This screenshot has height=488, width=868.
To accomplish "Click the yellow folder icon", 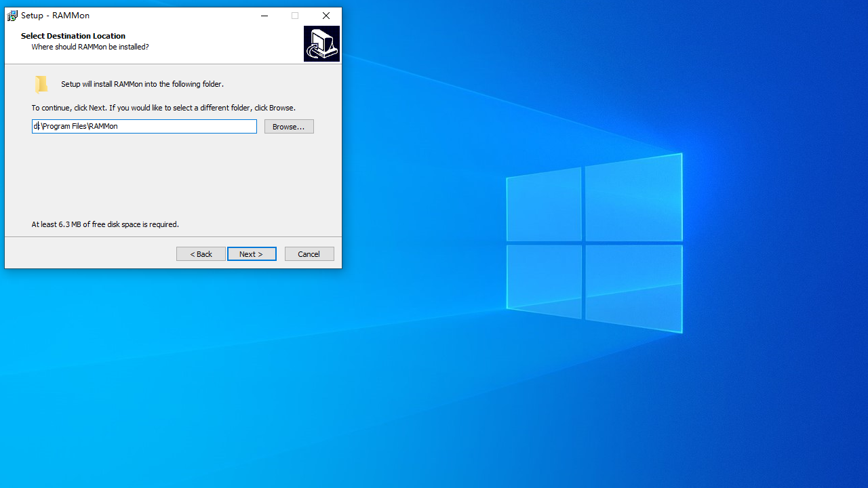I will pyautogui.click(x=41, y=84).
